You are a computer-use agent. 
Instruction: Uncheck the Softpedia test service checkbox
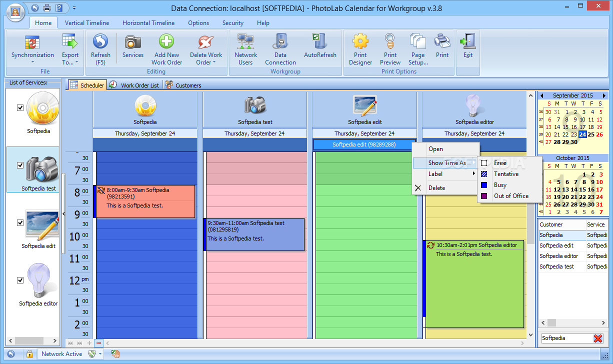(20, 165)
